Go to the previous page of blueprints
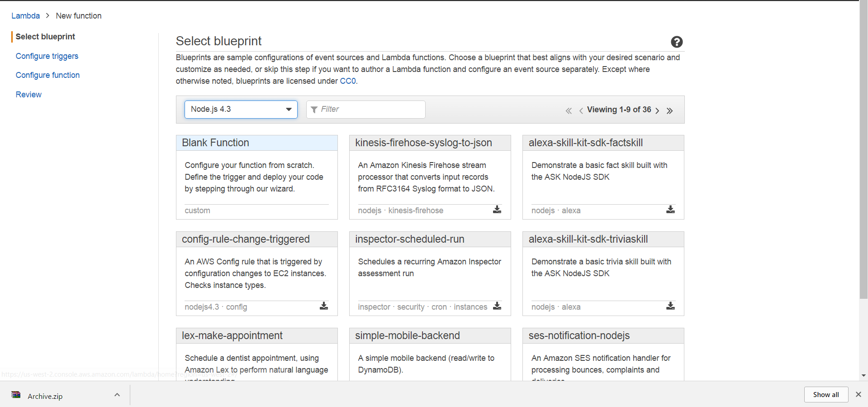This screenshot has width=868, height=407. 581,110
